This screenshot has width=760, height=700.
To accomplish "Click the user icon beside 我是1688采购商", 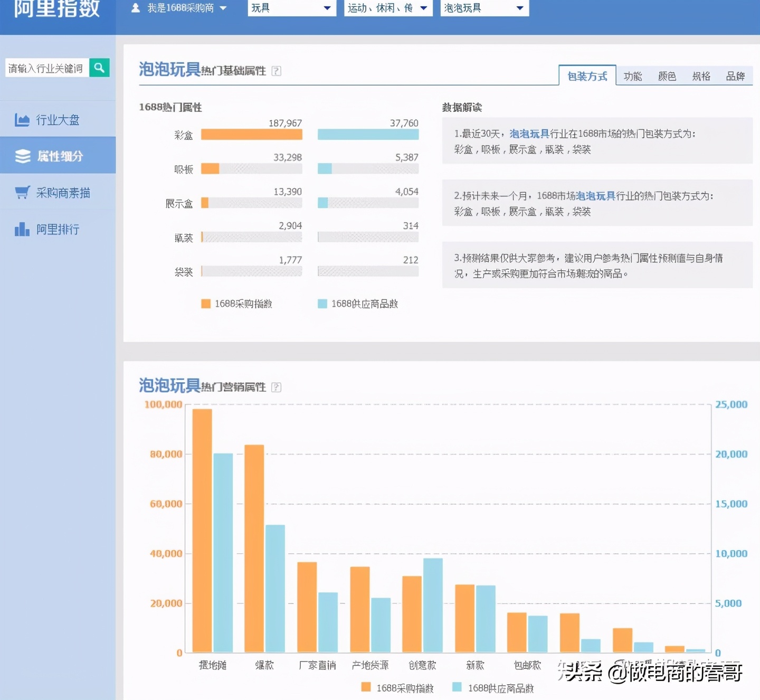I will [136, 8].
